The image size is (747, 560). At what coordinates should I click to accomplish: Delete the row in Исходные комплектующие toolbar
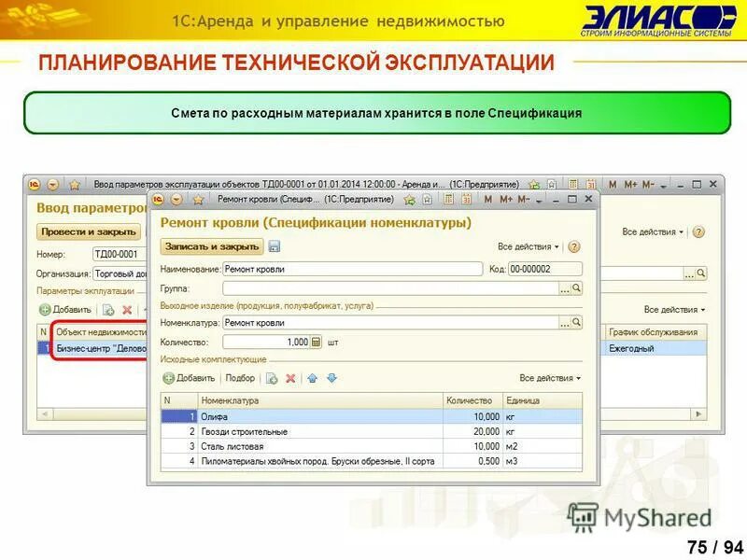point(290,379)
